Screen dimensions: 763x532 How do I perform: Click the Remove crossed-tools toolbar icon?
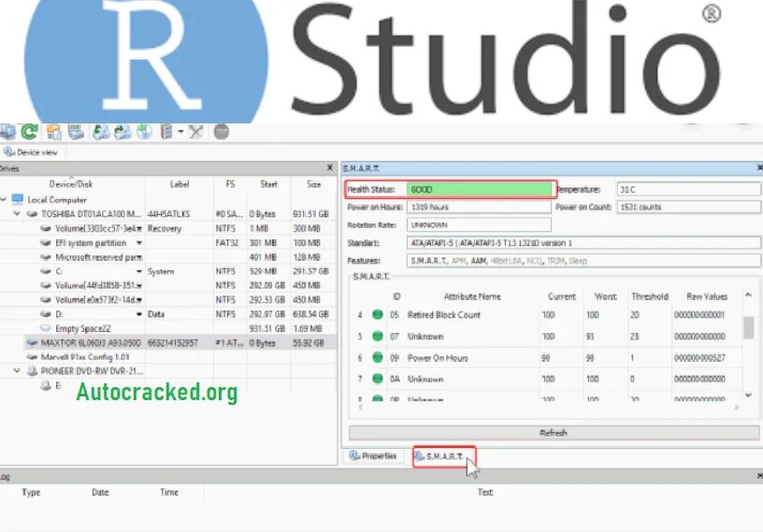pos(195,132)
